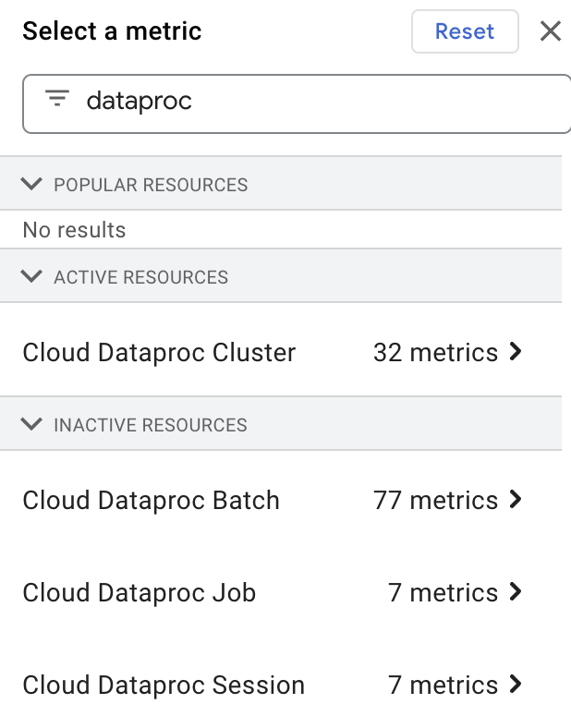Screen dimensions: 571x728
Task: Click the Reset button
Action: click(464, 31)
